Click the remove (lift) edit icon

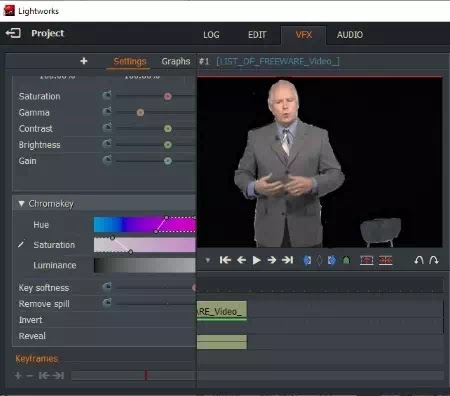366,260
